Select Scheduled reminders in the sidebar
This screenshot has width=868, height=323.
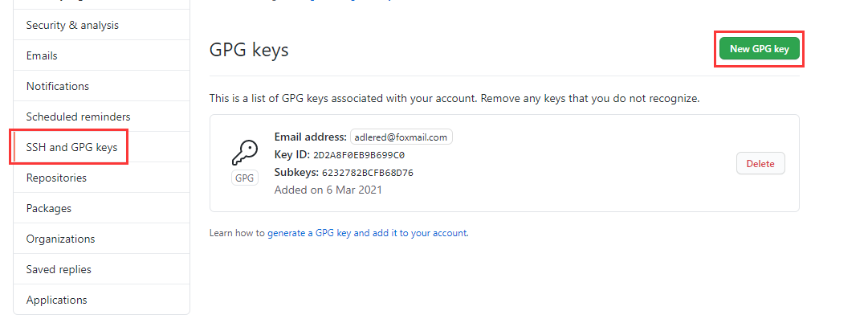coord(78,117)
